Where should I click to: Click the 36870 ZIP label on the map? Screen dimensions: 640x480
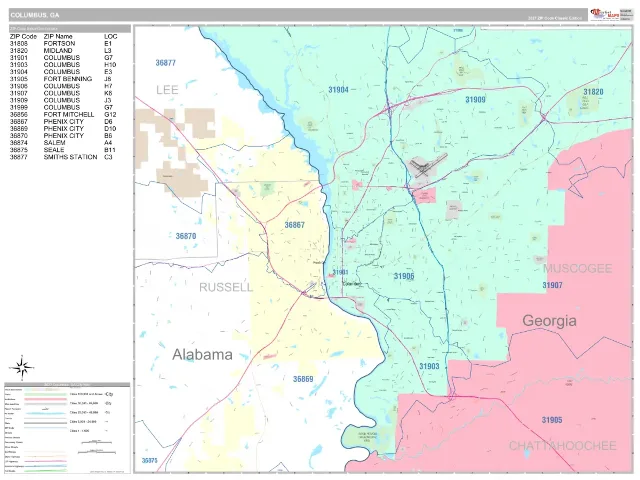point(186,236)
